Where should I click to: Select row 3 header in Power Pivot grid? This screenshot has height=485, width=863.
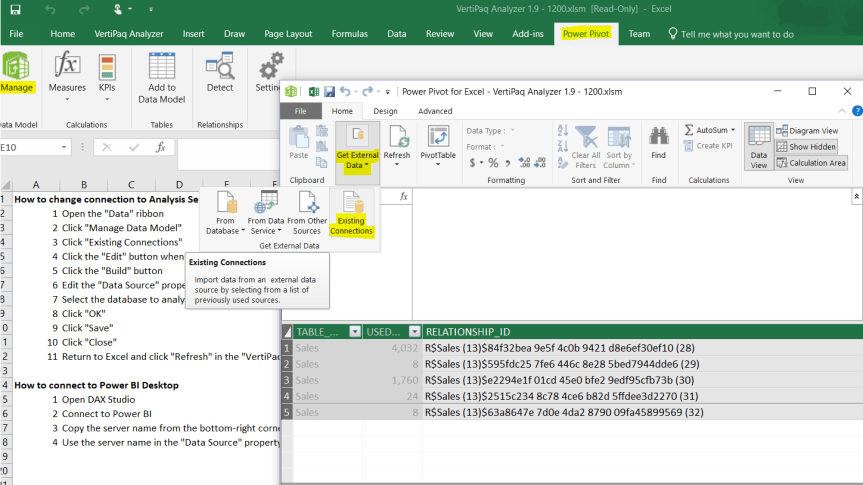(286, 380)
